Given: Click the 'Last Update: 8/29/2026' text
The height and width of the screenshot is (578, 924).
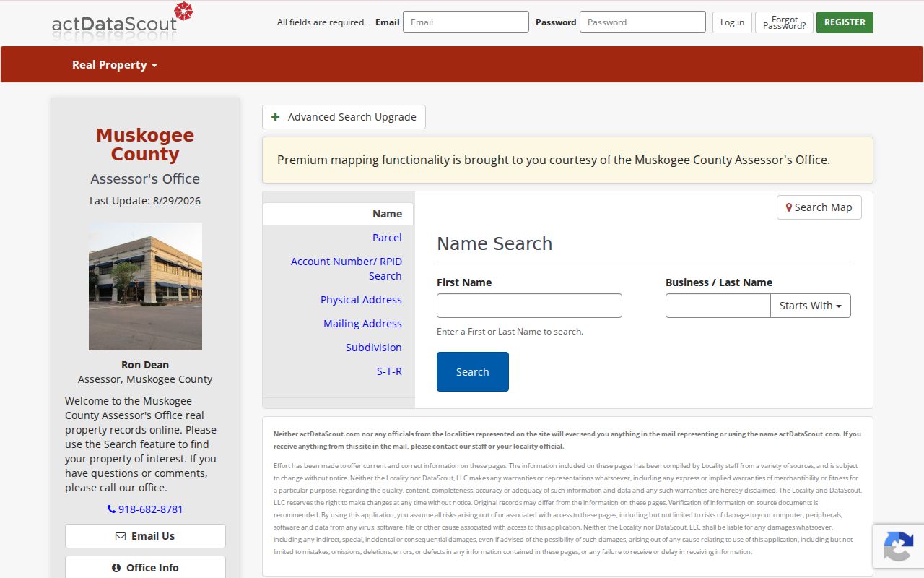Looking at the screenshot, I should [145, 201].
